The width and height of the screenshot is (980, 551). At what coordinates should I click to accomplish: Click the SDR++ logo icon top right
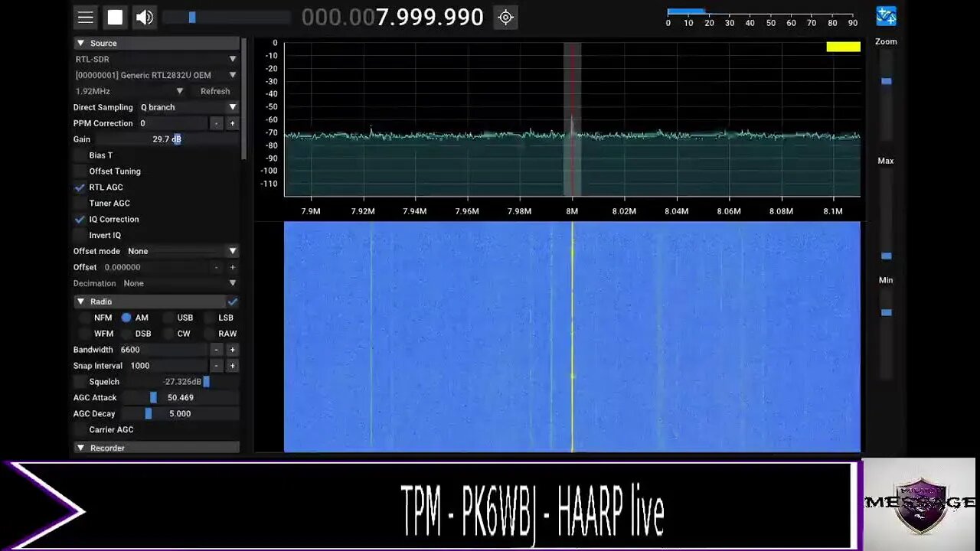(886, 16)
